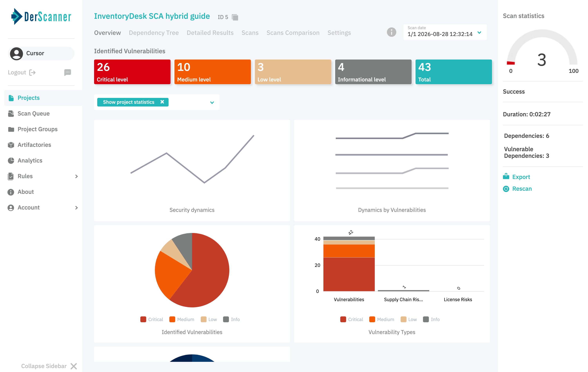Click the About info icon in sidebar
588x372 pixels.
click(11, 192)
